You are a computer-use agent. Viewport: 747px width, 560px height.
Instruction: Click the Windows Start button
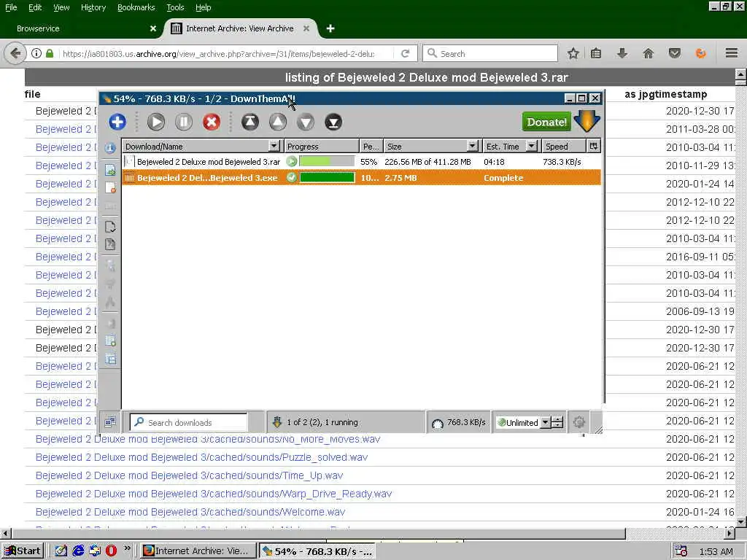tap(23, 551)
